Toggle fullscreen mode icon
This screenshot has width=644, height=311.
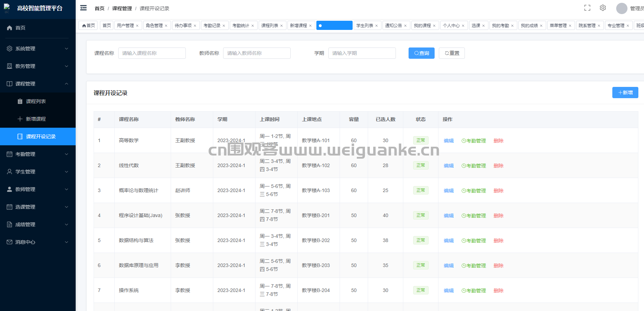[x=587, y=8]
